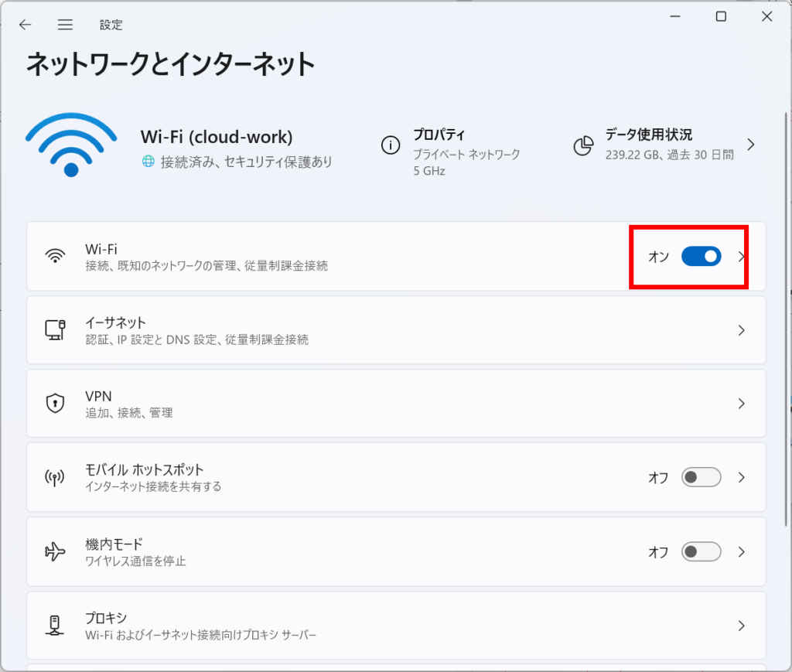
Task: Click the back arrow icon
Action: [26, 25]
